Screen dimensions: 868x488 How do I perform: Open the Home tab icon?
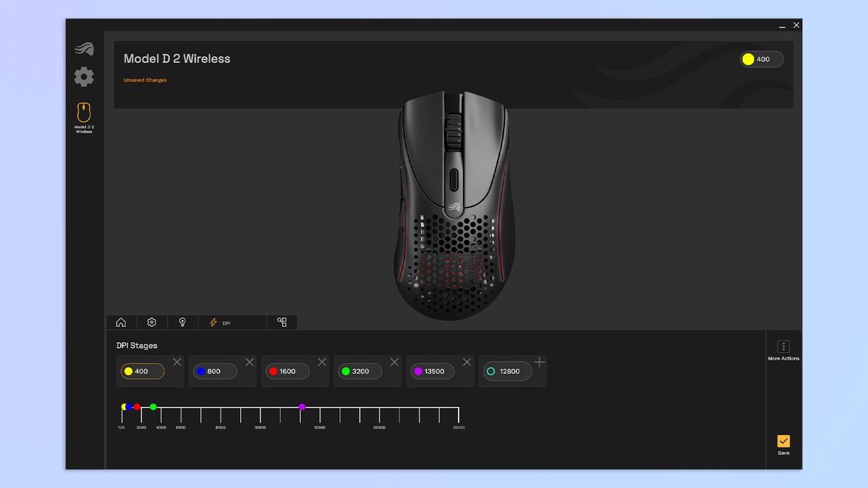click(121, 322)
